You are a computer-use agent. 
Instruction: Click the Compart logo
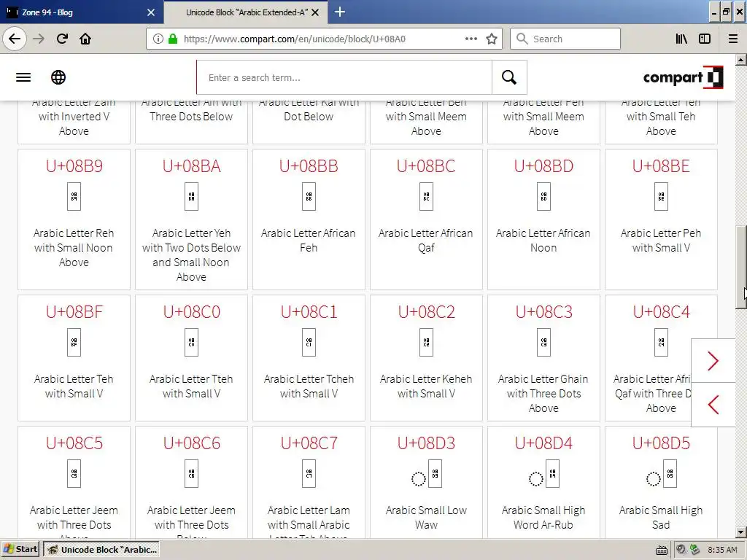pyautogui.click(x=683, y=77)
